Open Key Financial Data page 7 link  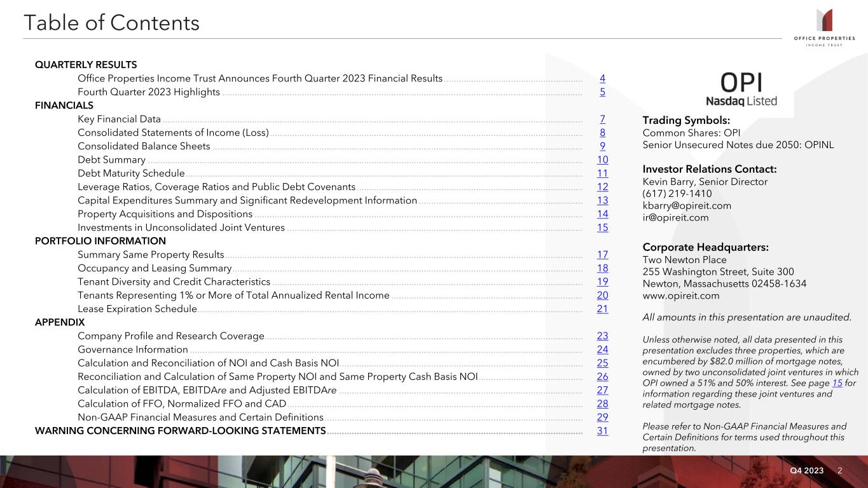(602, 119)
